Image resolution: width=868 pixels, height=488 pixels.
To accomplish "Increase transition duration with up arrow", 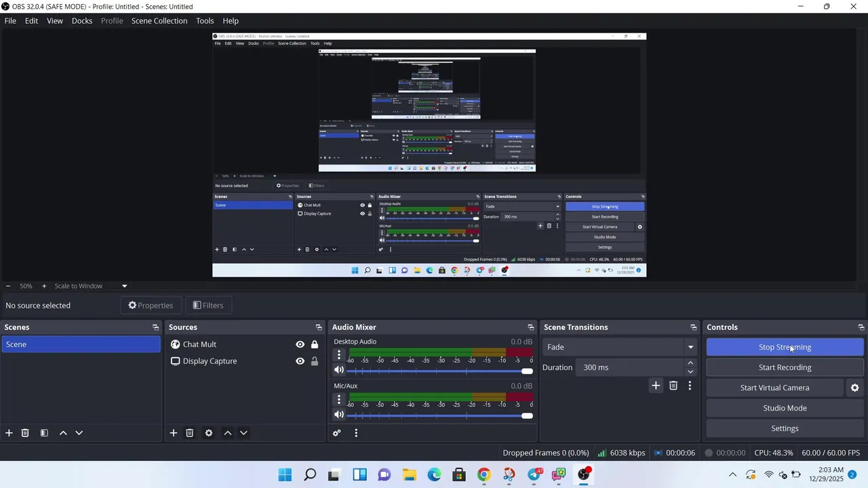I will click(x=690, y=363).
